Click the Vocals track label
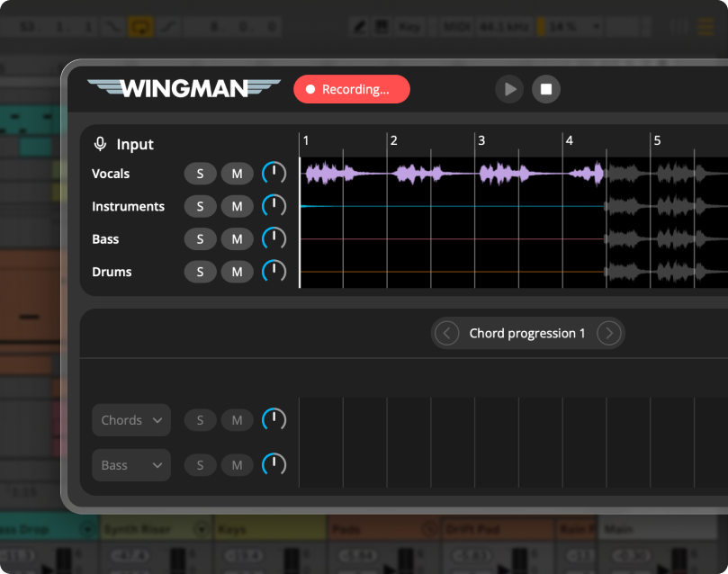The height and width of the screenshot is (574, 728). 111,174
